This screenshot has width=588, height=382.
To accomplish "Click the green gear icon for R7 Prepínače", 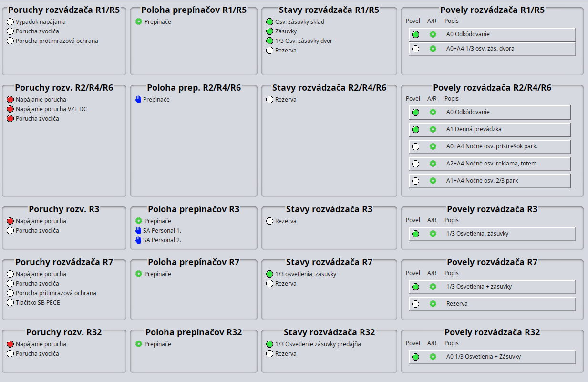I will pos(139,274).
